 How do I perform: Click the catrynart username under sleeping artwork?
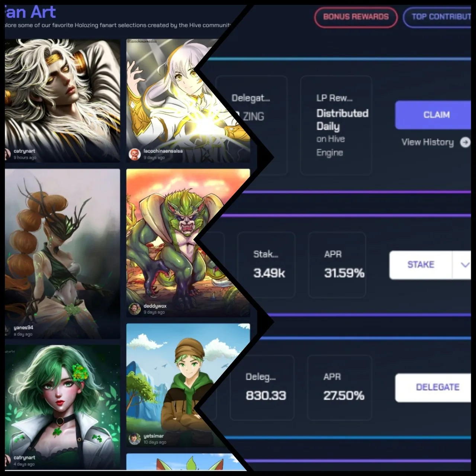24,151
